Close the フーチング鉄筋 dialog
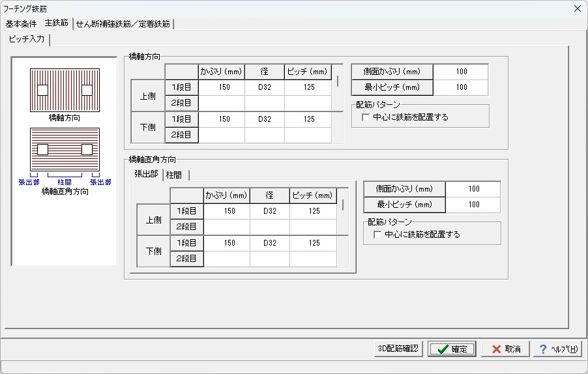The height and width of the screenshot is (374, 588). pyautogui.click(x=578, y=8)
